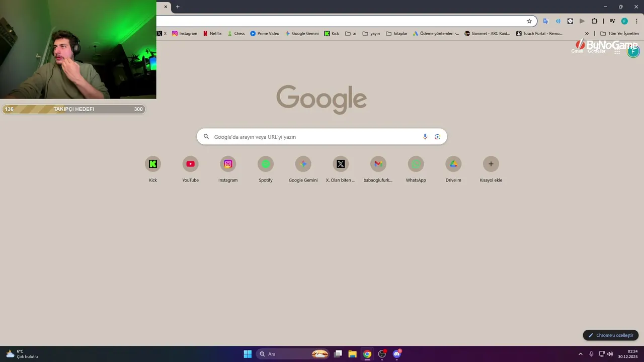Open the Netflix bookmark

tap(212, 34)
